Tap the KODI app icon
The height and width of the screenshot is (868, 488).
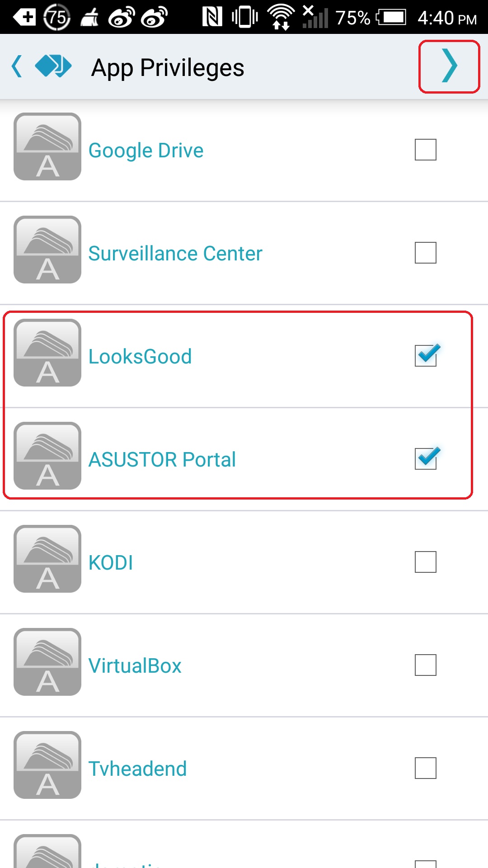(47, 559)
